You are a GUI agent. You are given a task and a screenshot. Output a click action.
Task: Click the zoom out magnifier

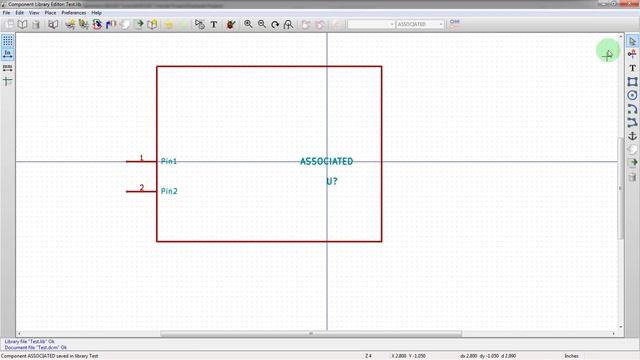click(262, 24)
